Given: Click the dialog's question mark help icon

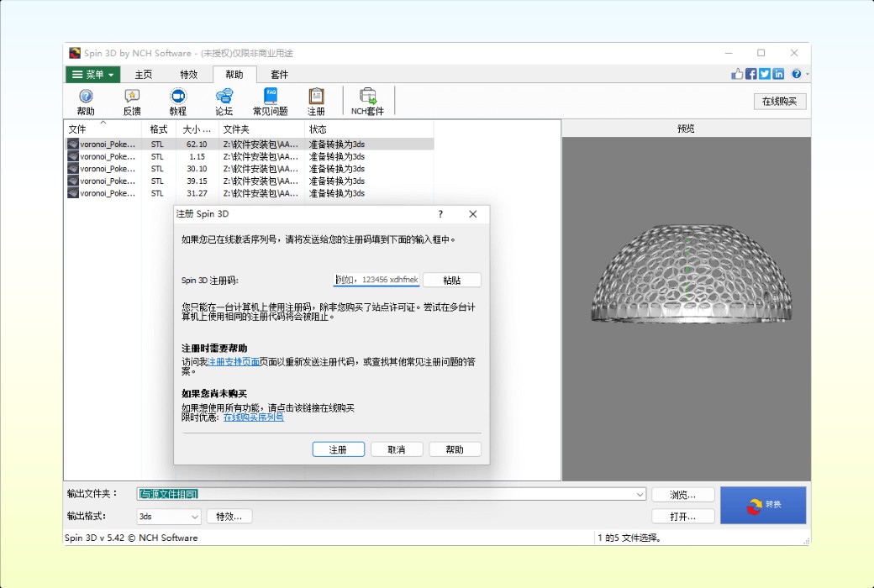Looking at the screenshot, I should click(440, 214).
